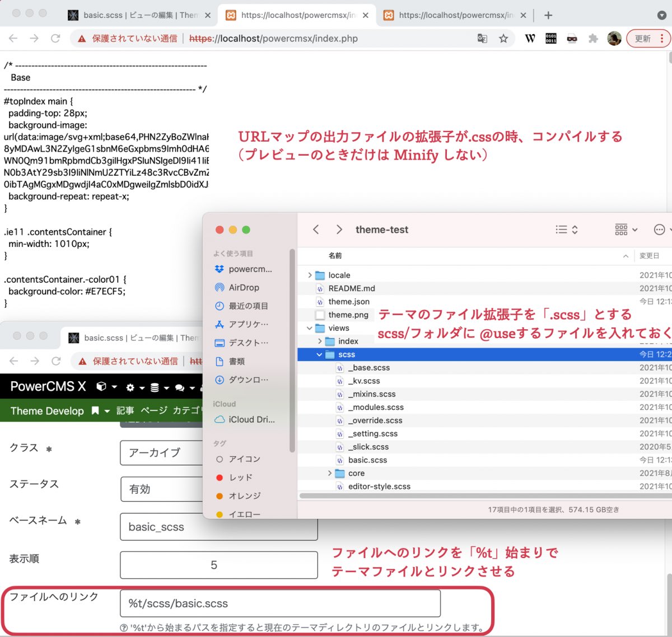Click Finder horizontal scrollbar

486,496
